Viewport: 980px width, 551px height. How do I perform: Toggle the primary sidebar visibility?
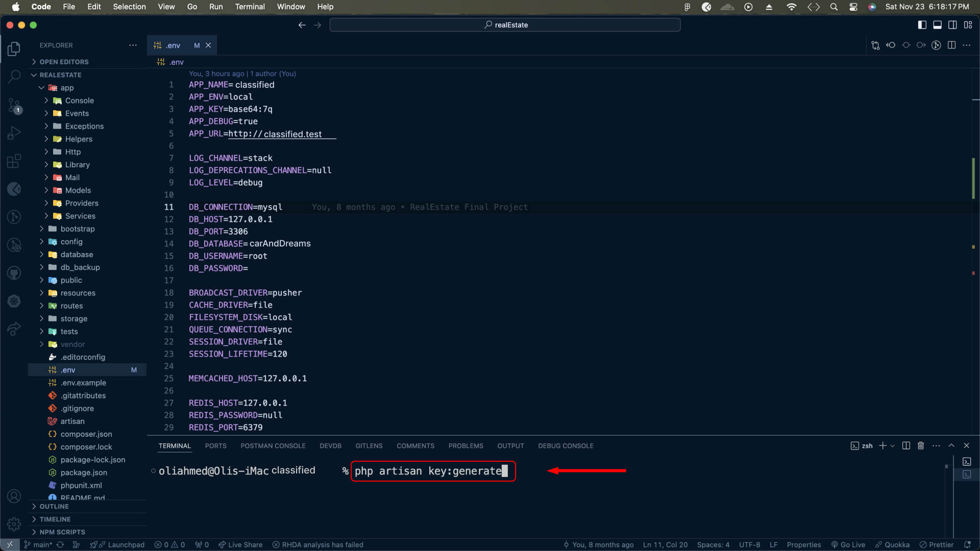(922, 24)
